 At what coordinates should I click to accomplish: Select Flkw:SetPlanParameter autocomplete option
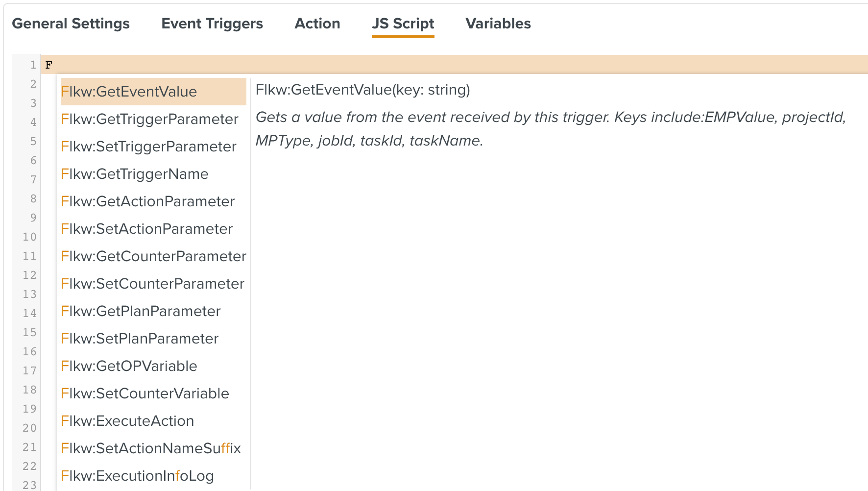[x=140, y=338]
